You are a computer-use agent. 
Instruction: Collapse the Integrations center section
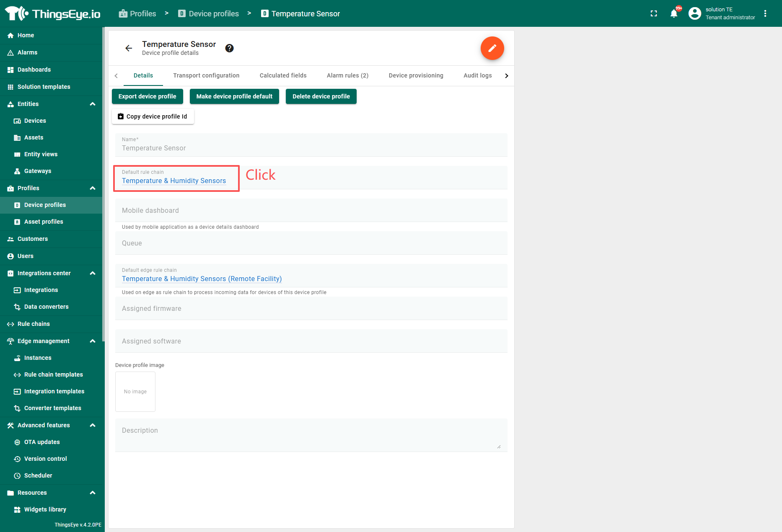coord(93,273)
